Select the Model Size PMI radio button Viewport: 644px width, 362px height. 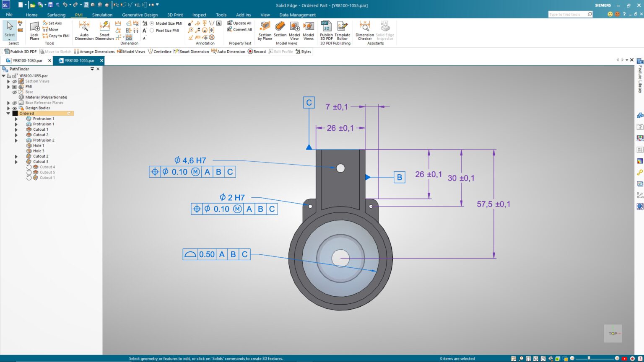[151, 23]
